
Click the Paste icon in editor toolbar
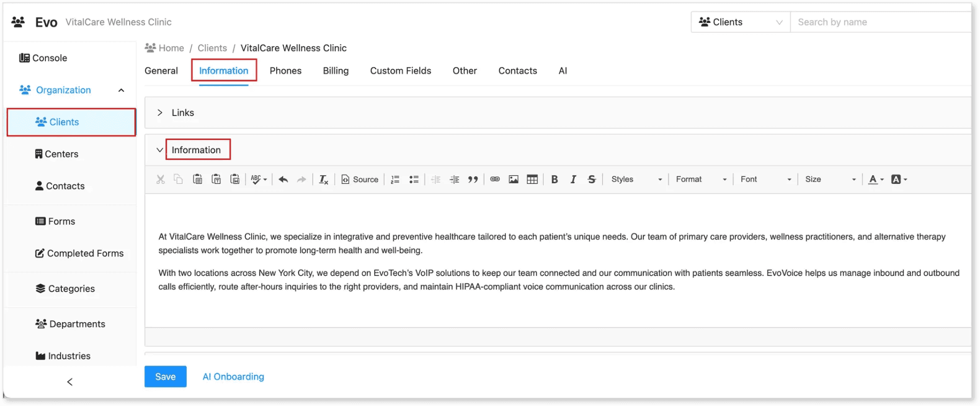pos(198,179)
